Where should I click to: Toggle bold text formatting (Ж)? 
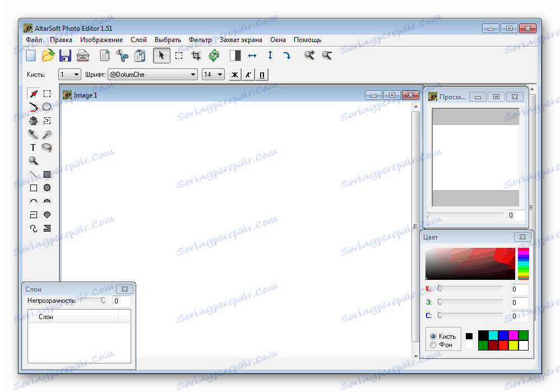pos(234,73)
